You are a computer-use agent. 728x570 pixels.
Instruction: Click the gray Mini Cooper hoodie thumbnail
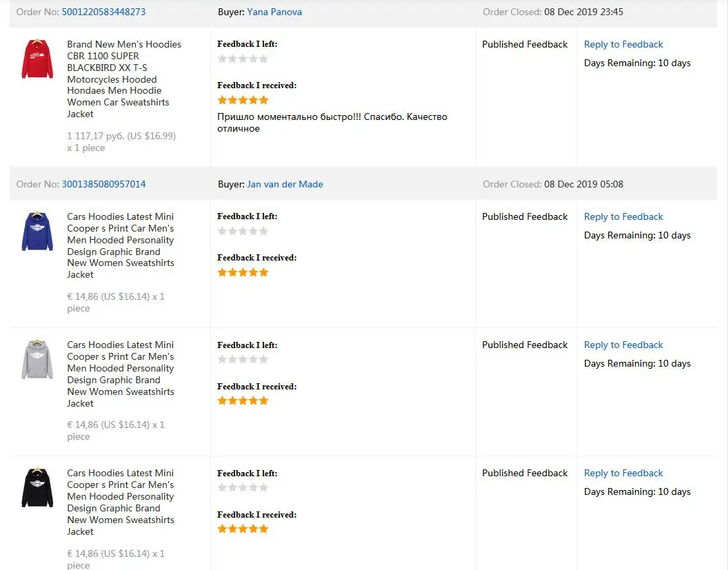37,359
